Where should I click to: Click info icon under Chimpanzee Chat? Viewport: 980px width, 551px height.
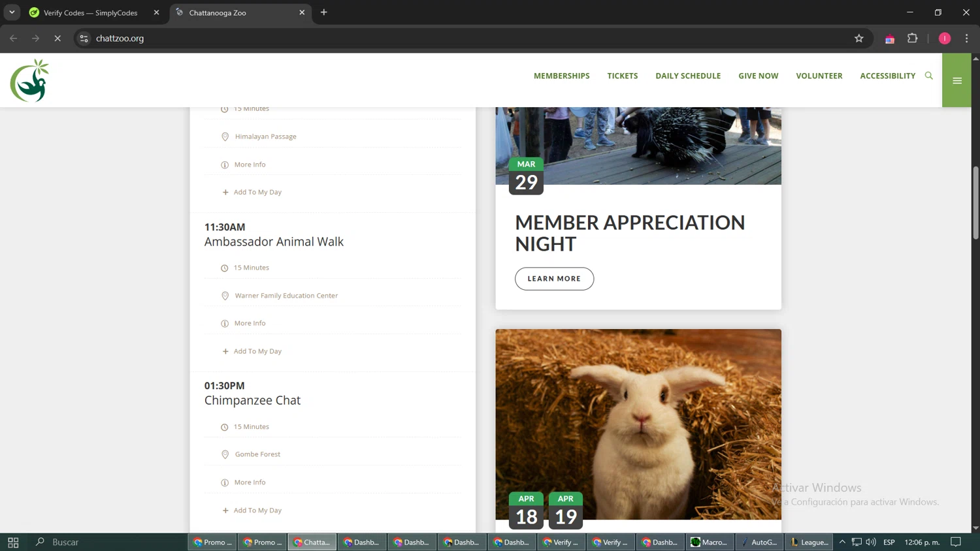pyautogui.click(x=225, y=482)
